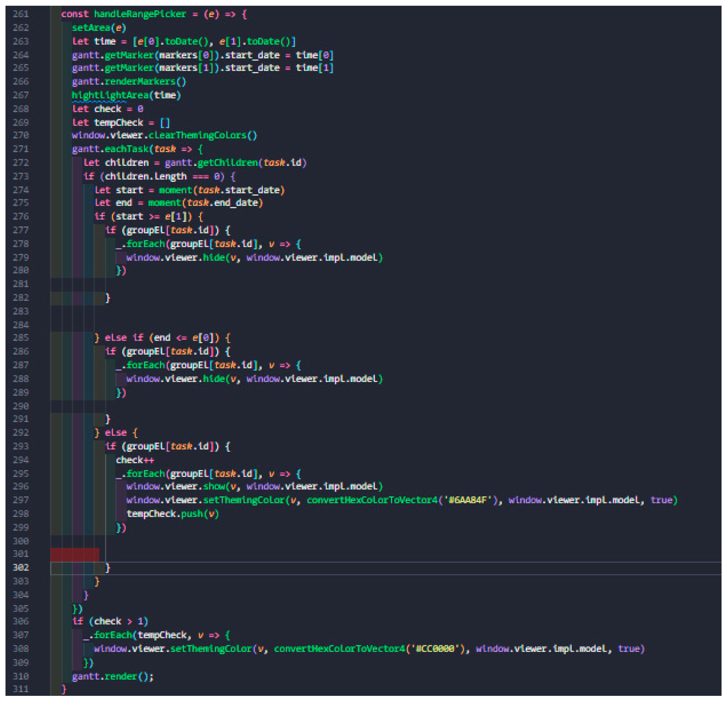Image resolution: width=728 pixels, height=703 pixels.
Task: Click line number 285 in gutter
Action: click(21, 338)
